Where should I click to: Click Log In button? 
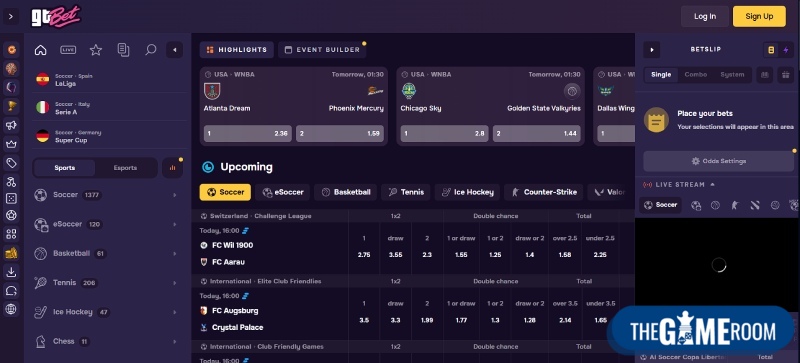coord(705,16)
